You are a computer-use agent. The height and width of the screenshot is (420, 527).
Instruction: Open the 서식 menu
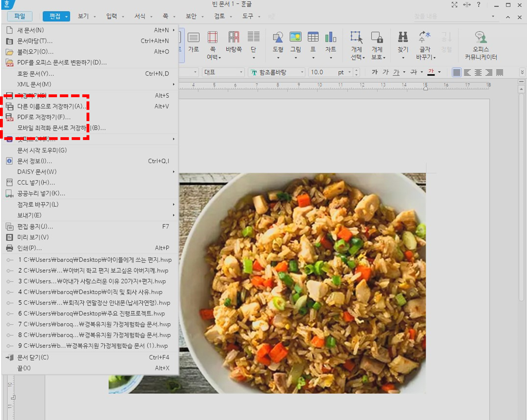point(143,16)
